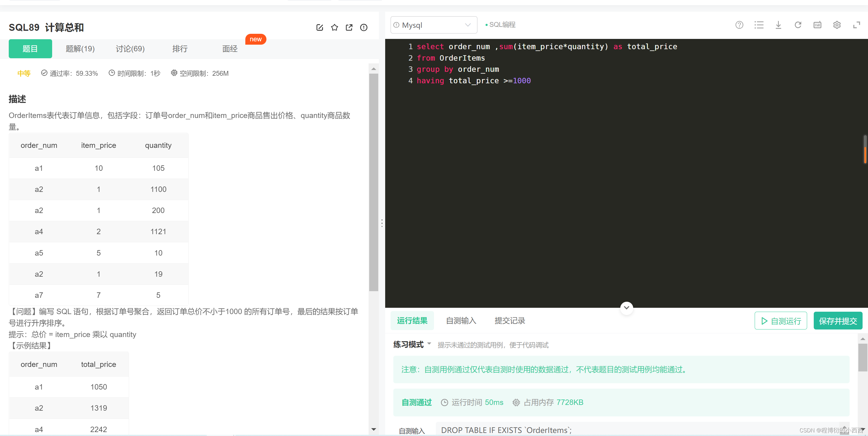
Task: Click the cell with quantity 1121
Action: click(158, 231)
